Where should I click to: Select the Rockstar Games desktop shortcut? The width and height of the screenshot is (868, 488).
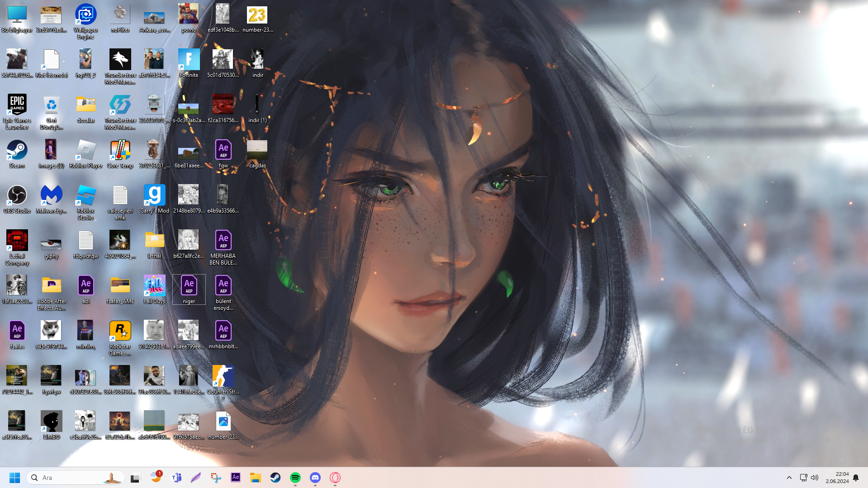tap(120, 338)
